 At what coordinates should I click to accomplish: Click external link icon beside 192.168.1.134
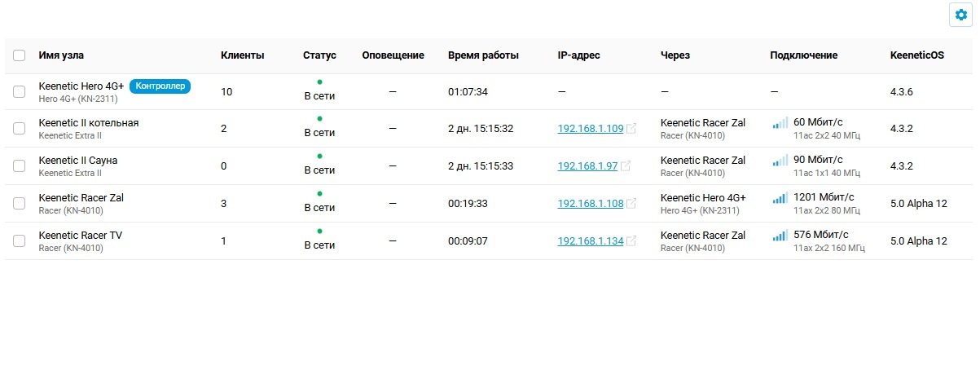631,241
